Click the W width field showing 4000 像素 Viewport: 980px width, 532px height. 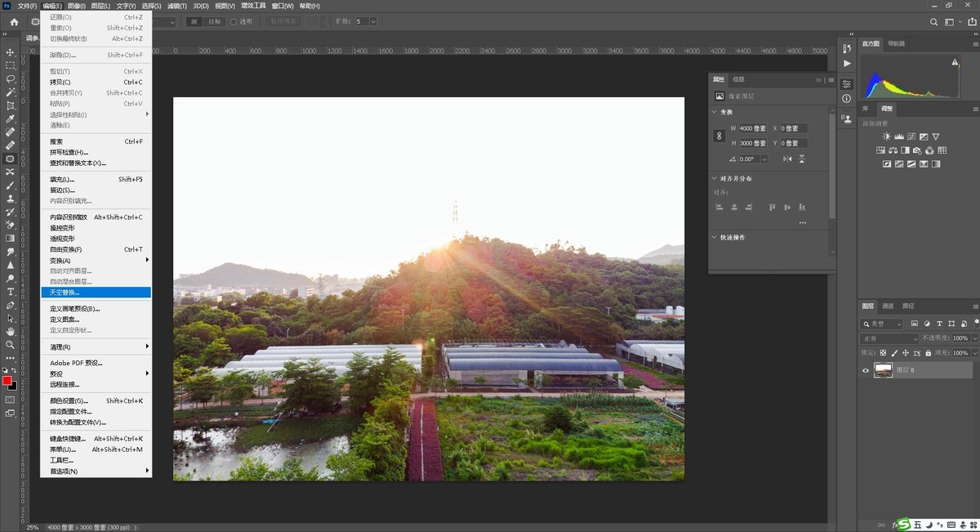751,128
